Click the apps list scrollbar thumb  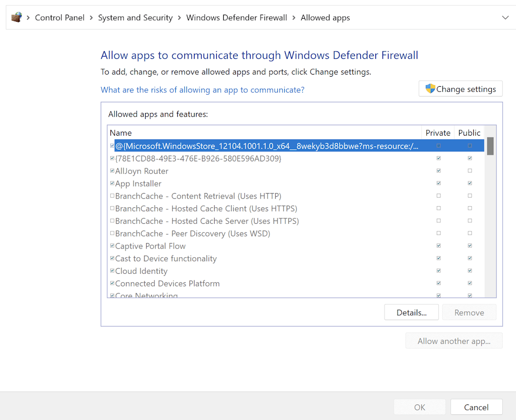coord(490,146)
